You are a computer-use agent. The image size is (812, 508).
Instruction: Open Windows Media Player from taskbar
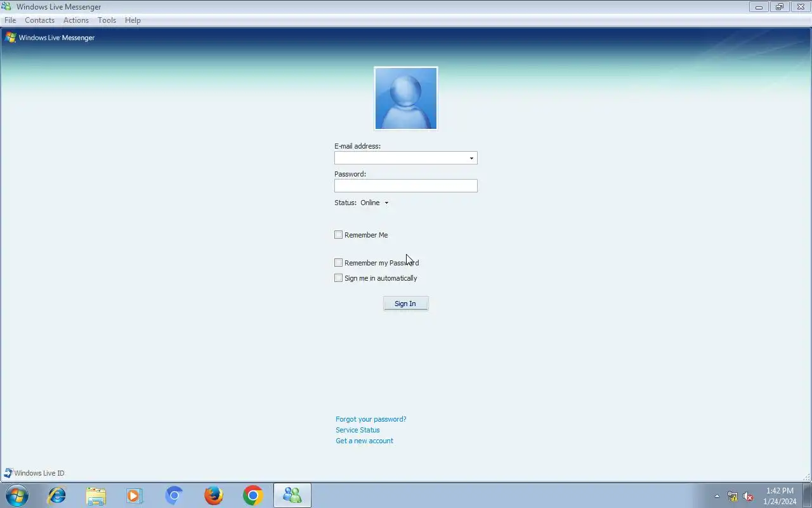pos(134,495)
